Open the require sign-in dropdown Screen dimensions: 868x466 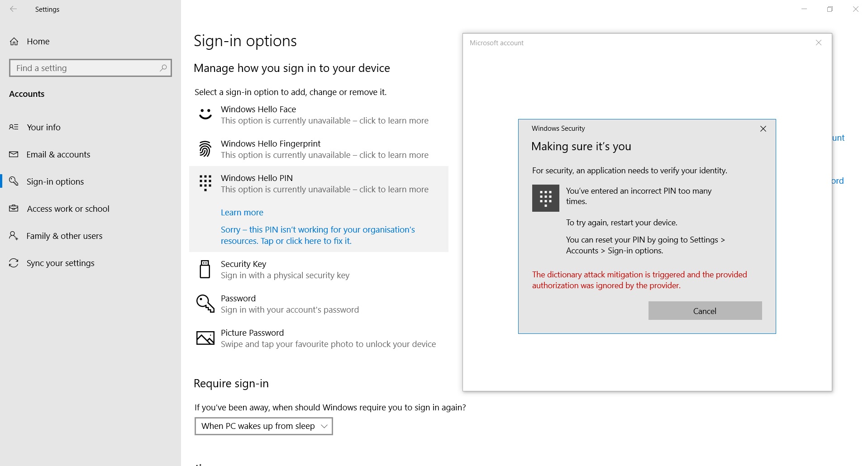point(264,426)
